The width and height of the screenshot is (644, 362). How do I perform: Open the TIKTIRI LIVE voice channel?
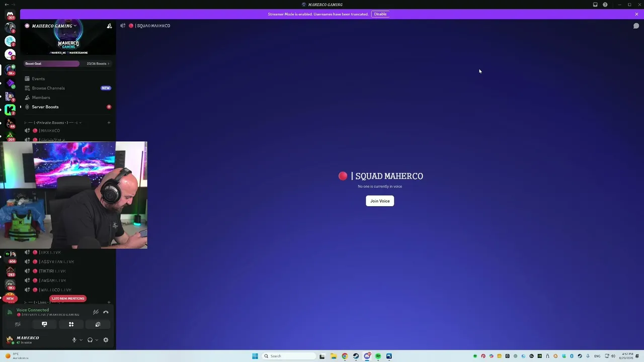(67, 271)
